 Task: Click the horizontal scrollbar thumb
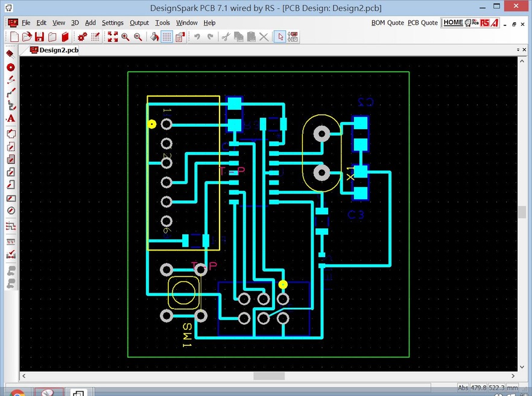(269, 376)
